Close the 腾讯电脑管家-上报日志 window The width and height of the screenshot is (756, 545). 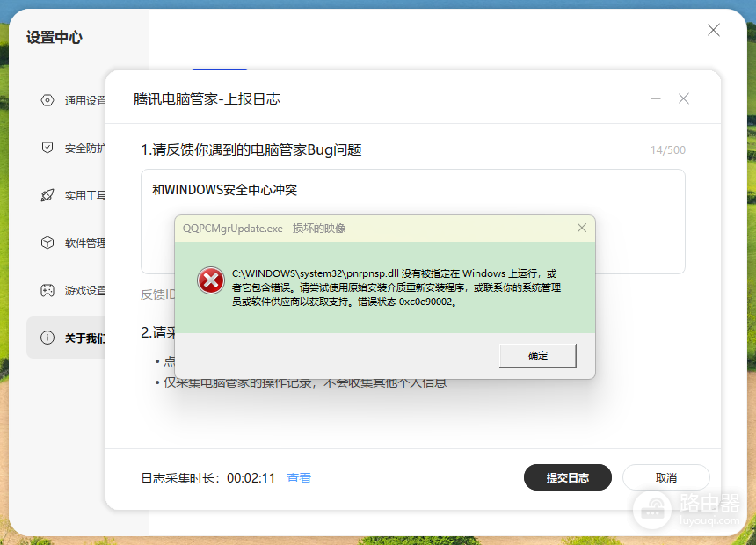684,98
